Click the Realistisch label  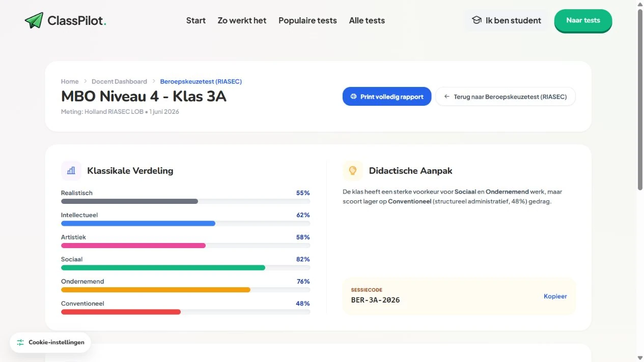coord(77,193)
